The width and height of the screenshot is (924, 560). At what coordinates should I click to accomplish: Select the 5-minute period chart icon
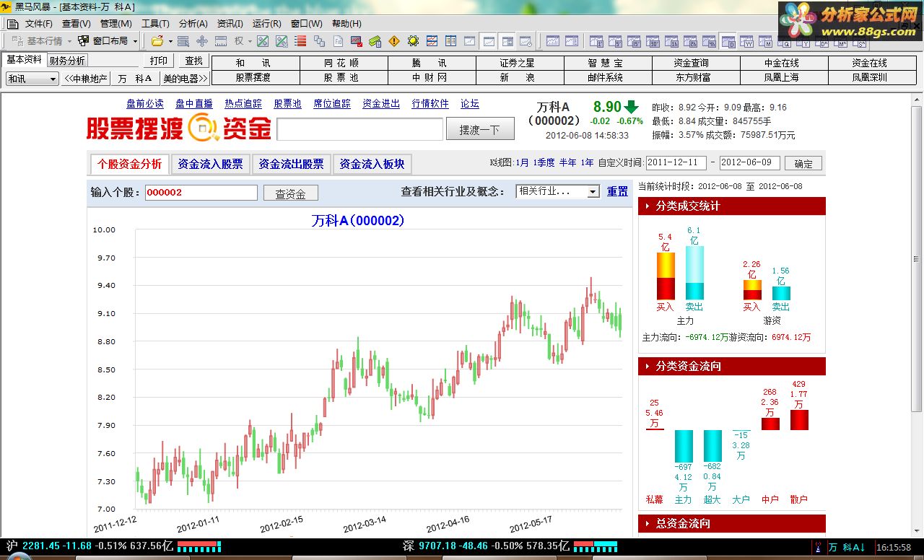click(x=615, y=41)
